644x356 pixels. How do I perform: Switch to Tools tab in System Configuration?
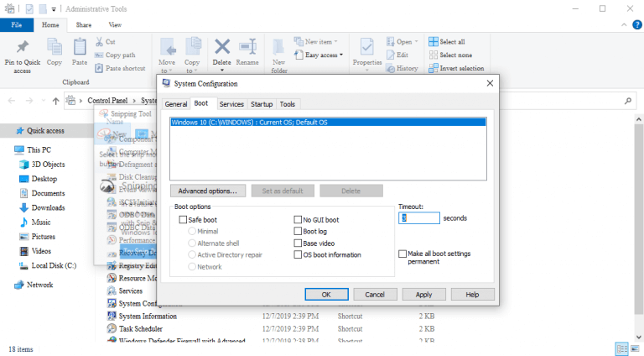pyautogui.click(x=288, y=104)
